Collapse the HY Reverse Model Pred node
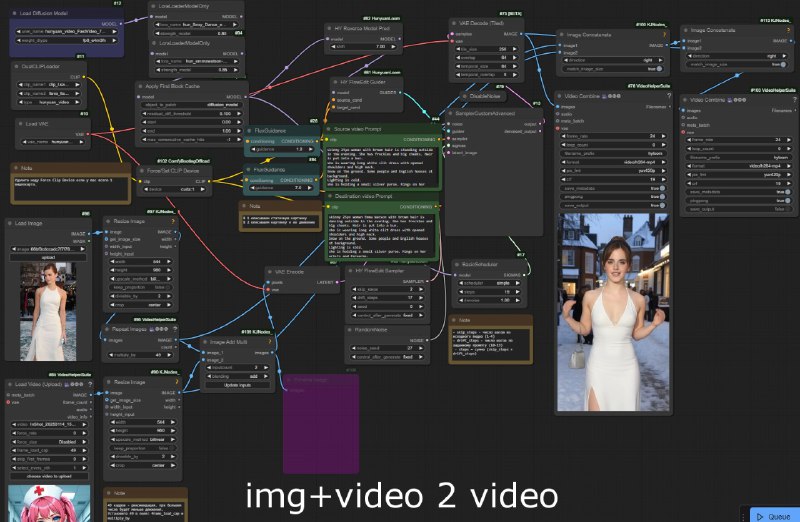Screen dimensions: 800x522 pyautogui.click(x=329, y=29)
